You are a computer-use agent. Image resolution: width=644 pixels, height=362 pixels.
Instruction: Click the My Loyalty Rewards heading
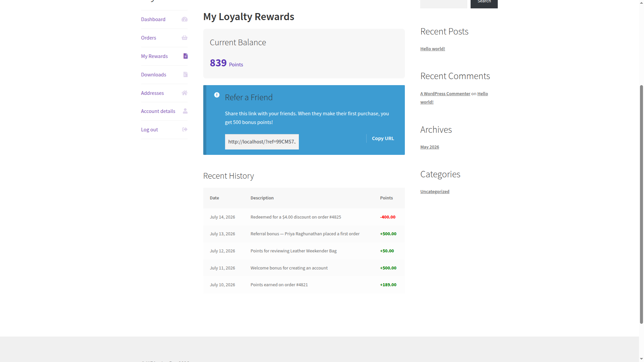coord(249,17)
